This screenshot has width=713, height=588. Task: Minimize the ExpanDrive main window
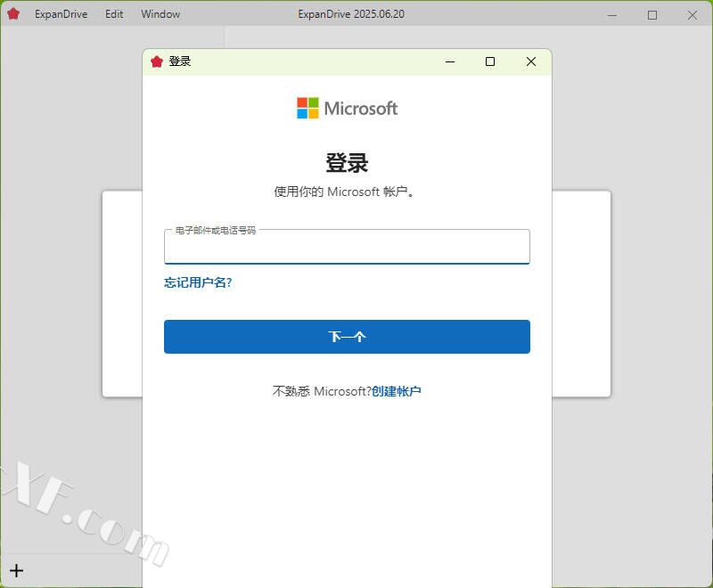click(x=612, y=15)
